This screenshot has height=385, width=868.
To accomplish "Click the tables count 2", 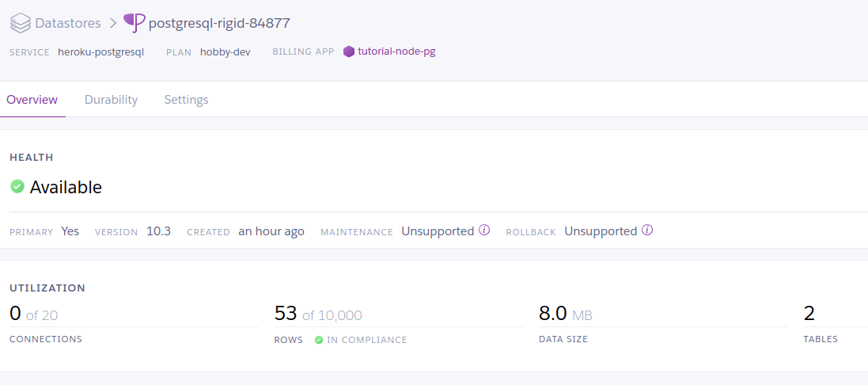I will [x=809, y=314].
